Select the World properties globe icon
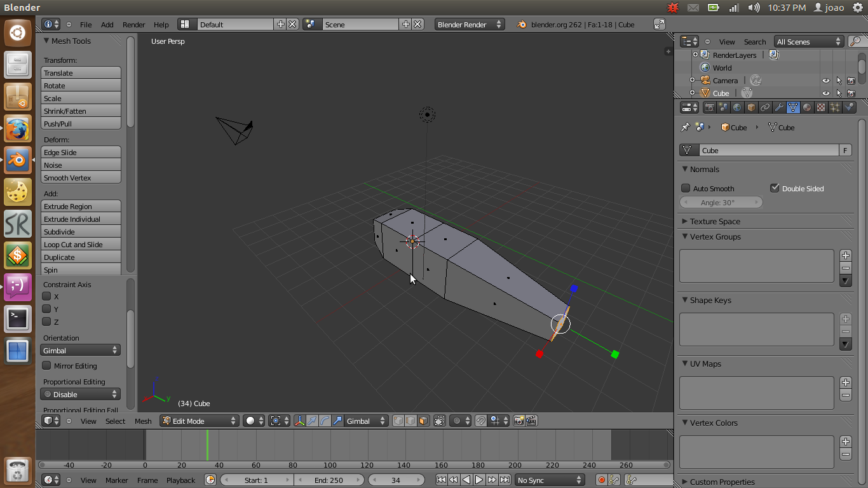 (x=736, y=107)
